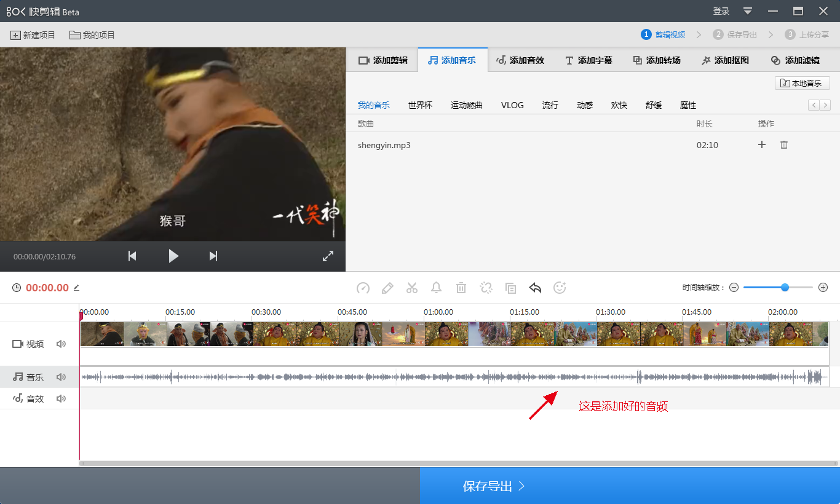Create a new project
The height and width of the screenshot is (504, 840).
pyautogui.click(x=33, y=35)
